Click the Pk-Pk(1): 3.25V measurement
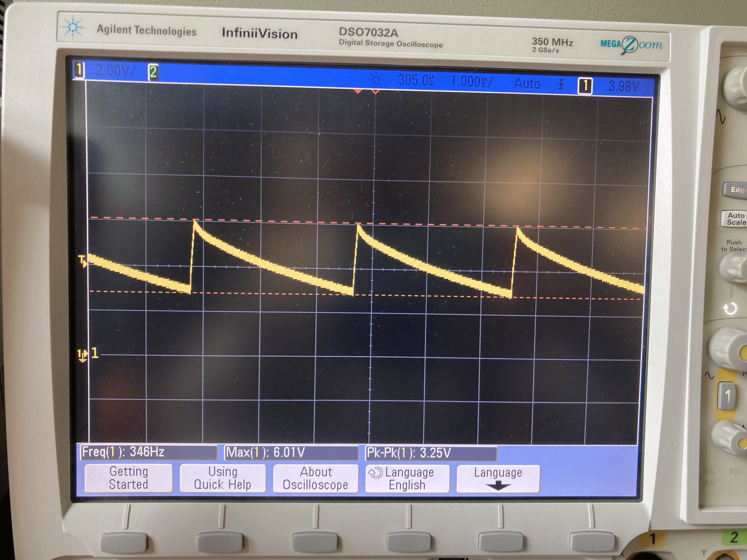This screenshot has width=747, height=560. pyautogui.click(x=431, y=454)
